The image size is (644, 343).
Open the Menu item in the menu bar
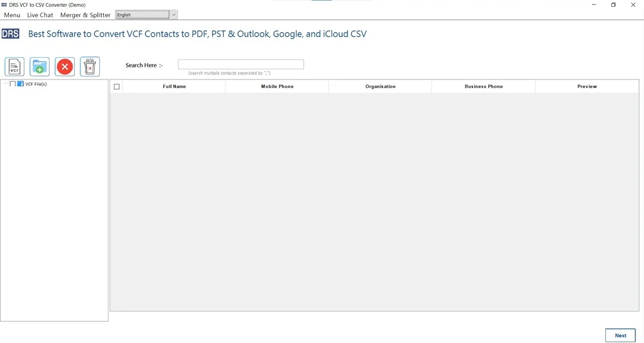tap(11, 15)
